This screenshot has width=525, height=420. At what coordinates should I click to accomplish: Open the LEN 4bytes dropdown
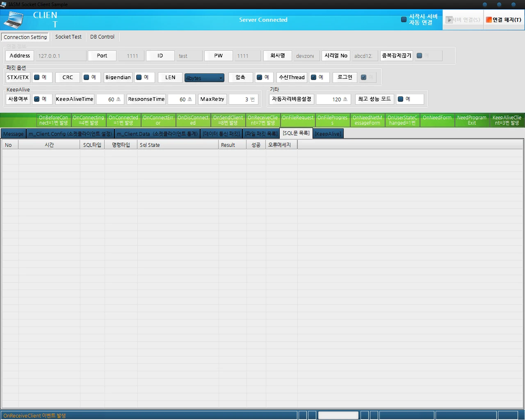pyautogui.click(x=204, y=78)
